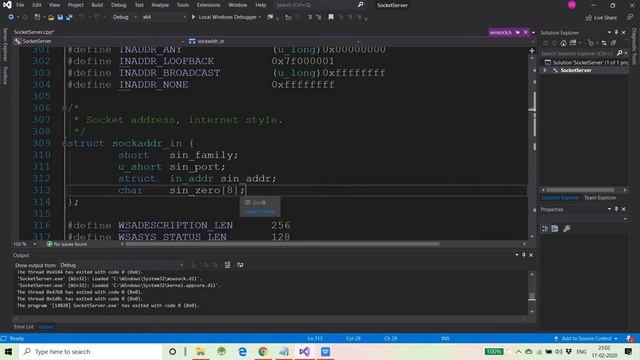The image size is (640, 360).
Task: Open the Show output from Debug dropdown
Action: tap(122, 265)
